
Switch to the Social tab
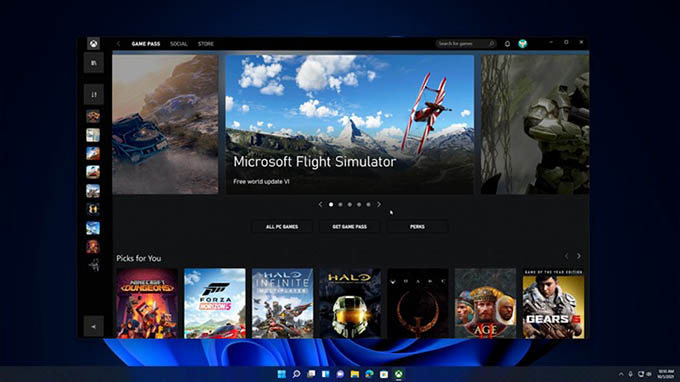coord(179,44)
